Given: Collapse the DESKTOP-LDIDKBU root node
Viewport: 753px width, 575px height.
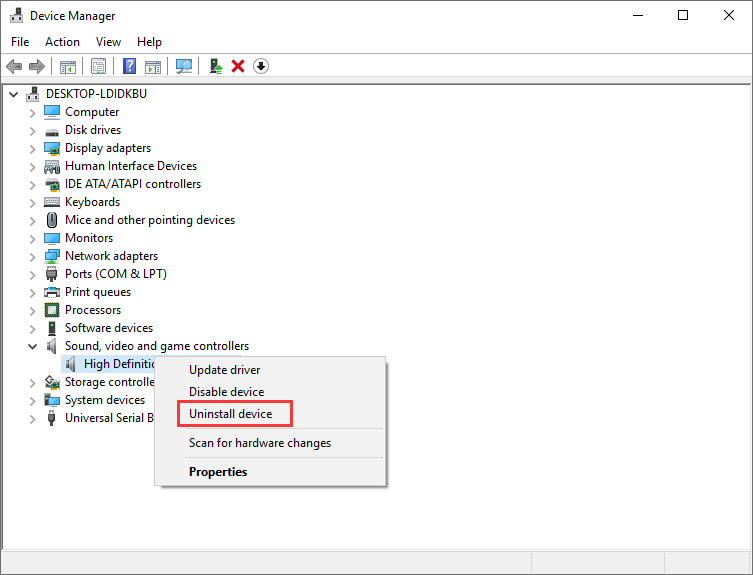Looking at the screenshot, I should (14, 94).
